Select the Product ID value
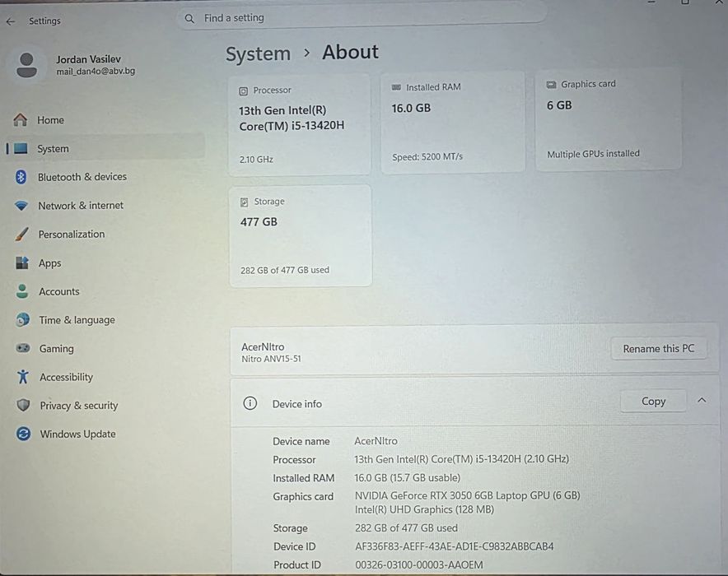This screenshot has height=576, width=728. point(419,564)
